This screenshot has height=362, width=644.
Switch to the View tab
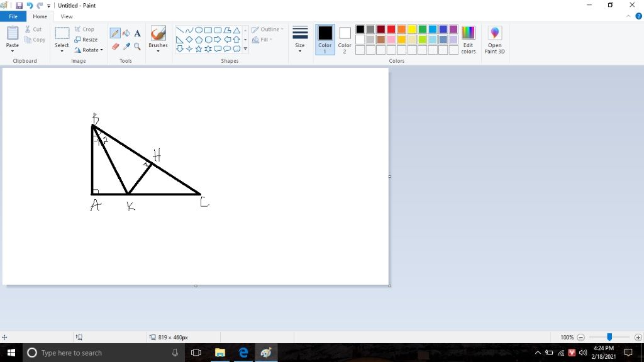pos(67,16)
